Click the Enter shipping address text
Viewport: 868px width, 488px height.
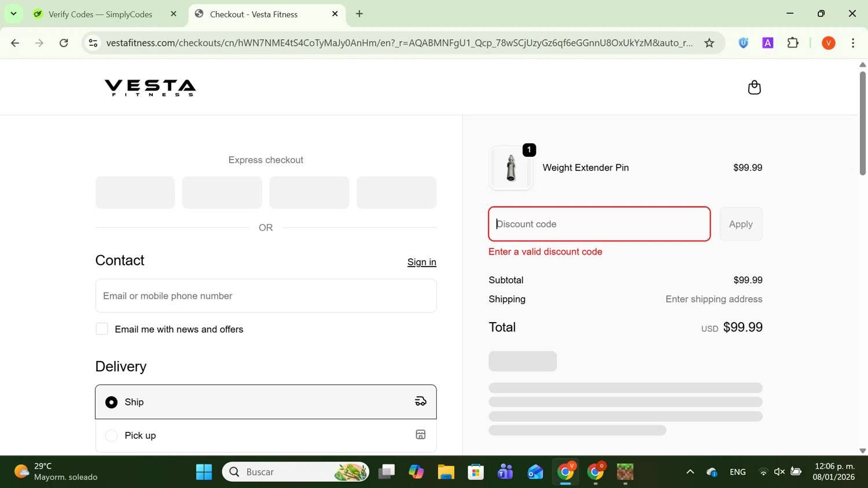point(714,299)
